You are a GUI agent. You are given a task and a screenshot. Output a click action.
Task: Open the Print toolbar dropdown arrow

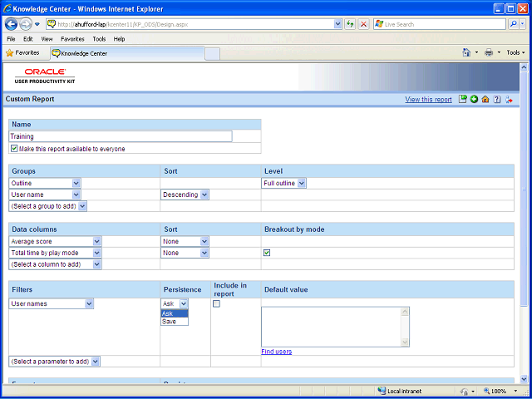point(499,52)
